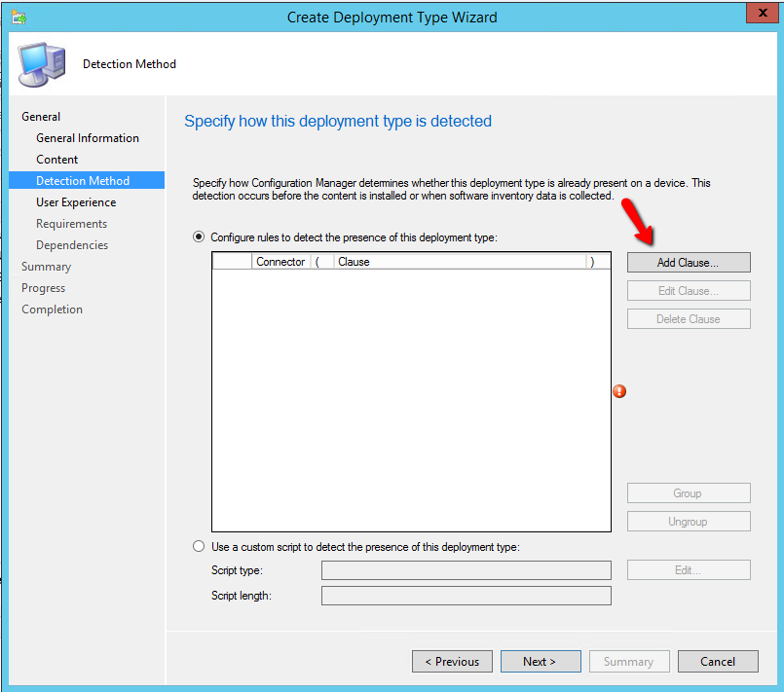Image resolution: width=784 pixels, height=692 pixels.
Task: Go to Content step in sidebar
Action: [57, 160]
